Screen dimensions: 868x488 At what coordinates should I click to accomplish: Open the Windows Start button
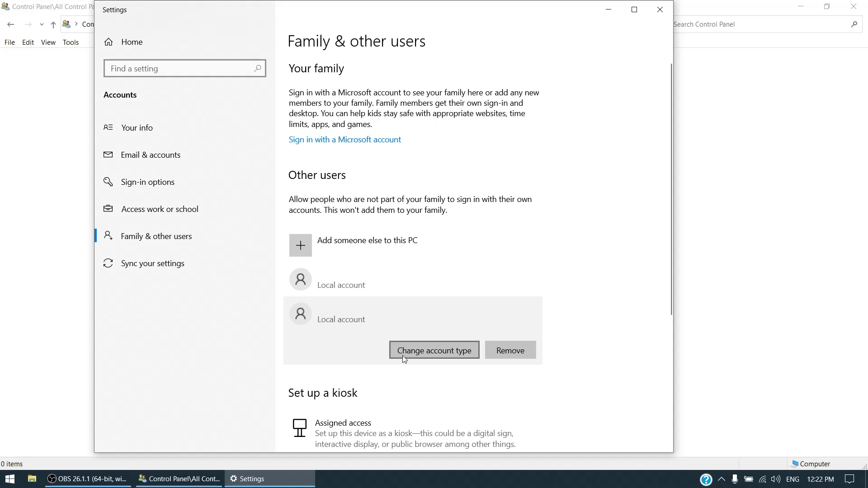(10, 479)
